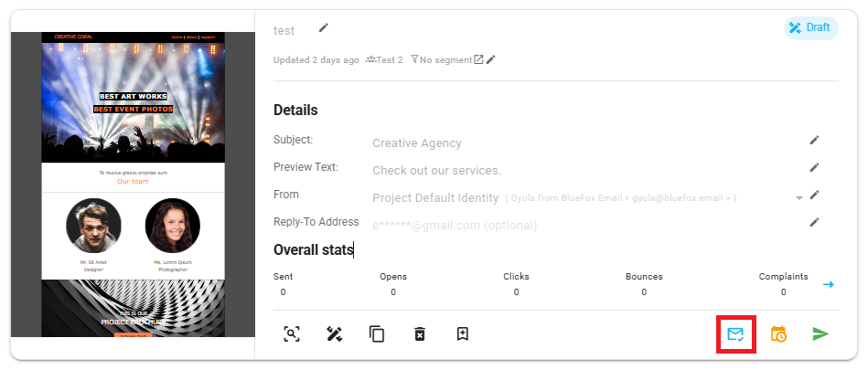Viewport: 868px width, 370px height.
Task: Select Project Default Identity value
Action: point(435,198)
